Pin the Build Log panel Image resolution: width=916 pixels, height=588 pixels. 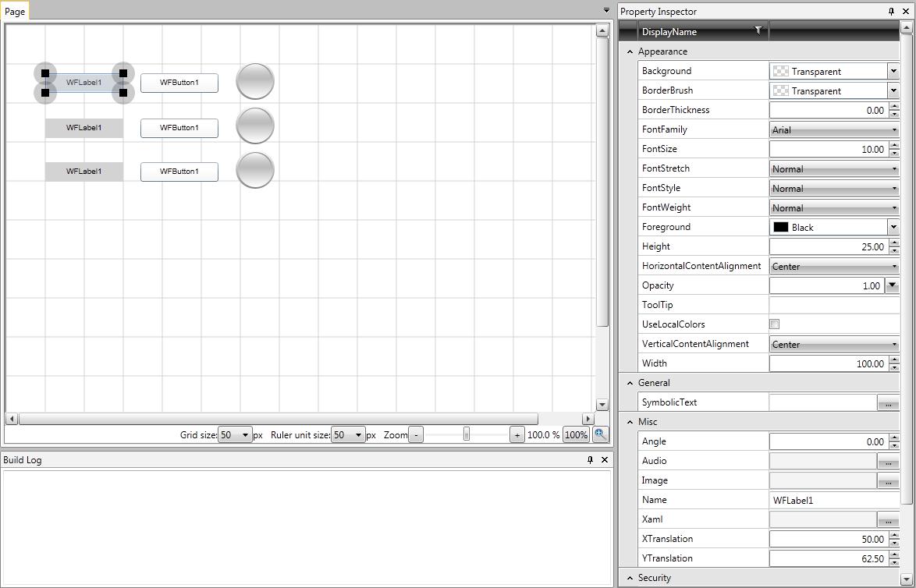[x=590, y=460]
